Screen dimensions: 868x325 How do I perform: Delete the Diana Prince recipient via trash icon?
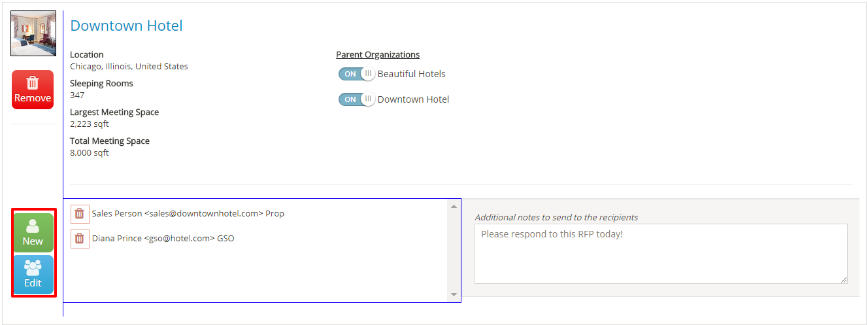(80, 239)
